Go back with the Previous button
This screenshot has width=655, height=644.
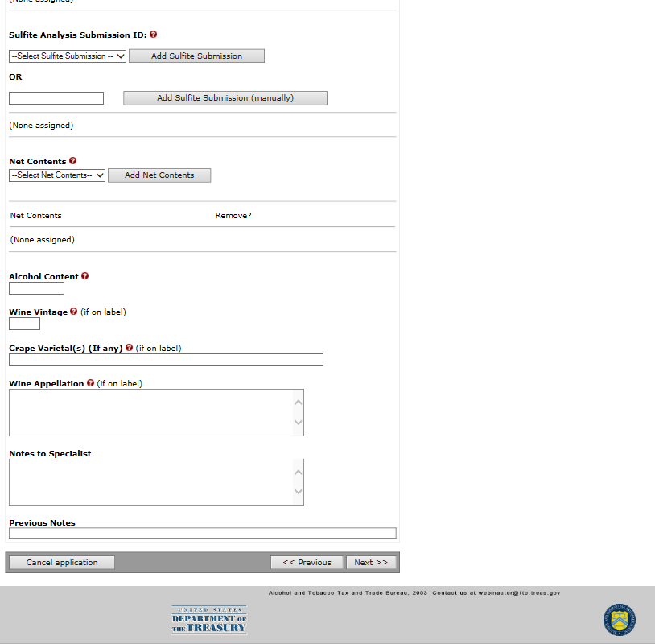(307, 563)
